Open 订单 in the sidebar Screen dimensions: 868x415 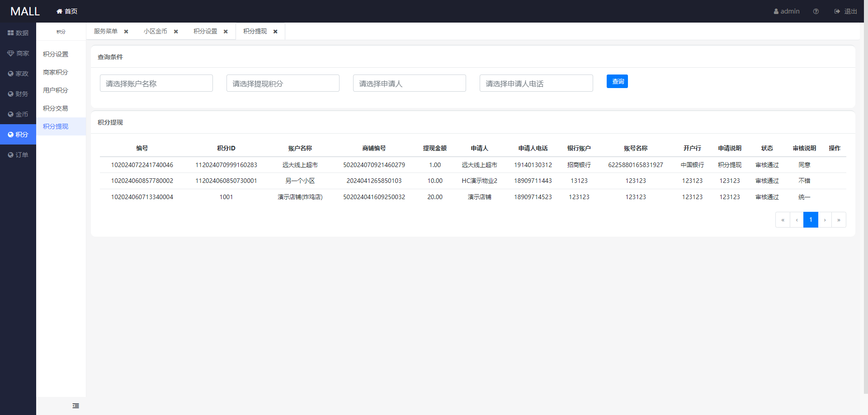18,155
